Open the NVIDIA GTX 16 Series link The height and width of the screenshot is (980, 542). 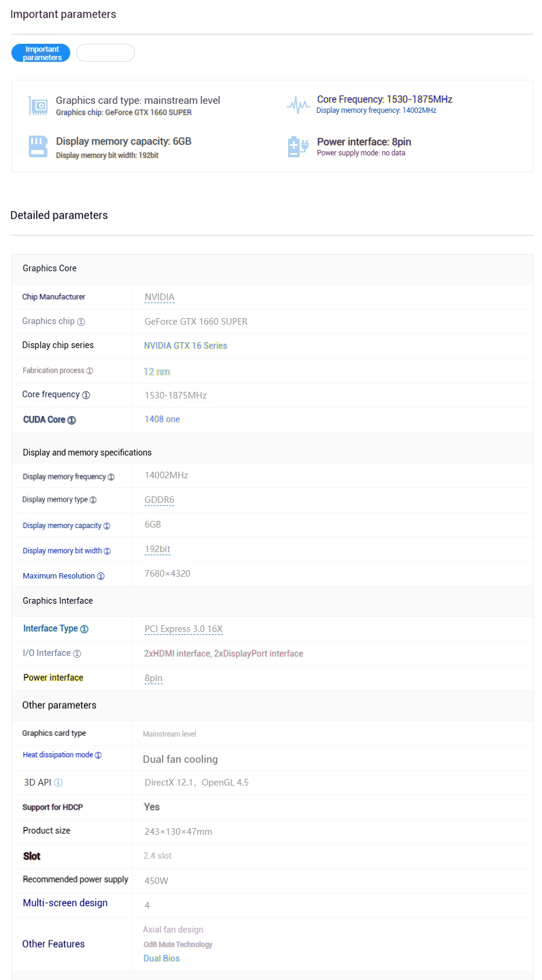(185, 346)
